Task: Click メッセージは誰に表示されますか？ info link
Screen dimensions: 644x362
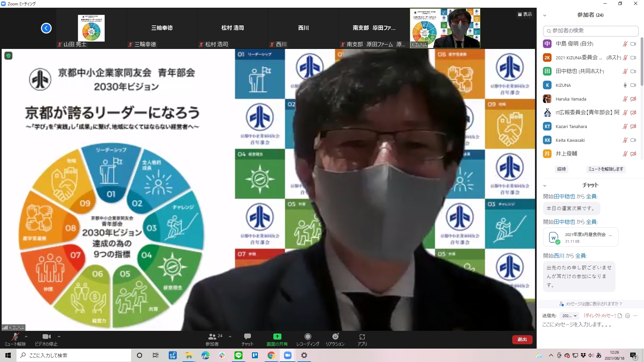Action: 591,304
